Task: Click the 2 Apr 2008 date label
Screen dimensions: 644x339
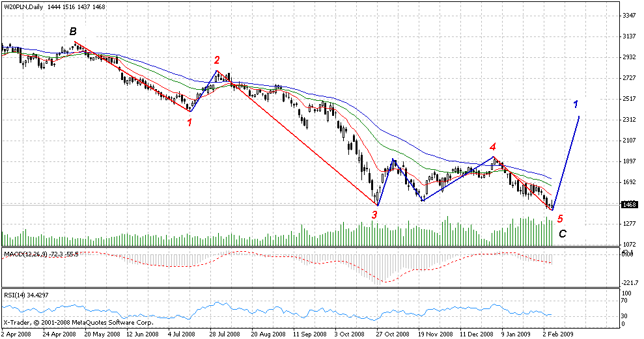Action: point(16,332)
